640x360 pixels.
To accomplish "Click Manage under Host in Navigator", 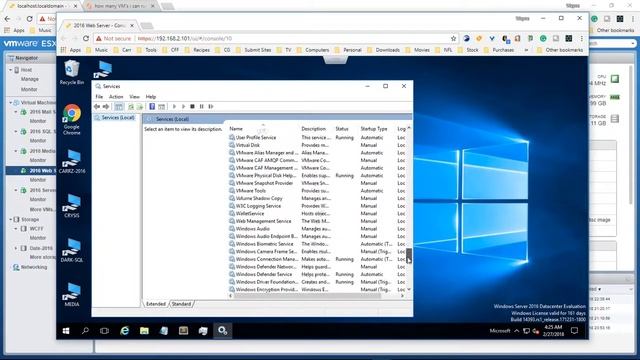I will 30,79.
